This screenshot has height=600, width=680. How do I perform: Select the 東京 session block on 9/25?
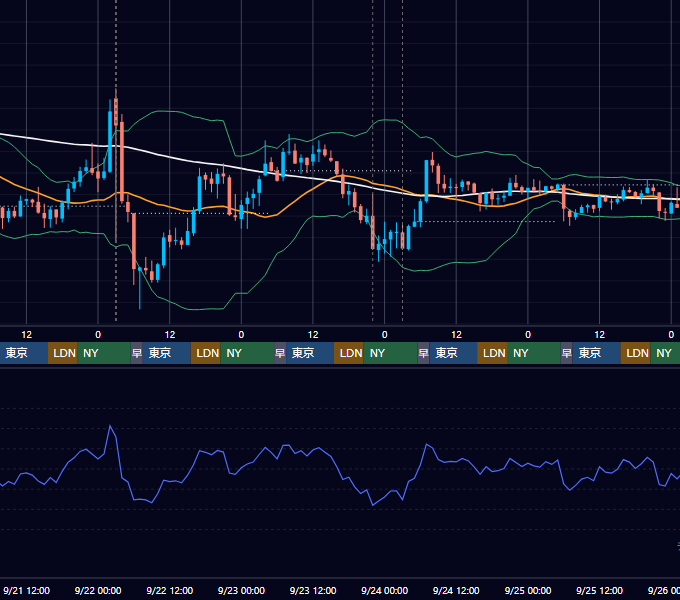tap(596, 353)
